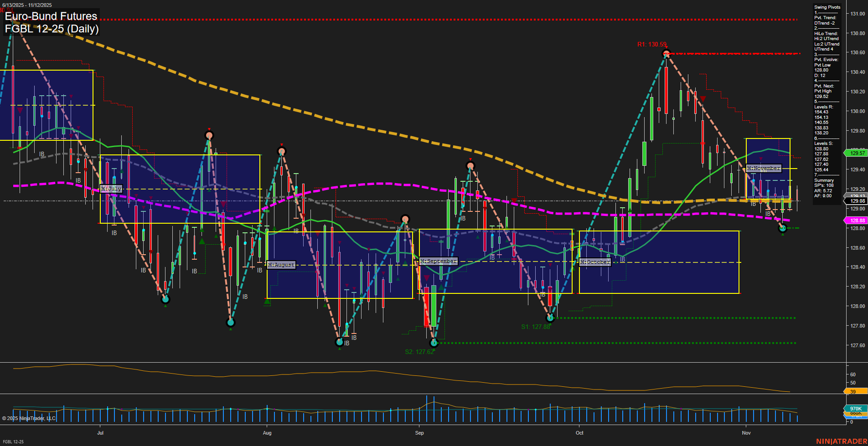Click the 2025 NinjaTrader, LLC copyright text
This screenshot has width=868, height=446.
[x=30, y=418]
